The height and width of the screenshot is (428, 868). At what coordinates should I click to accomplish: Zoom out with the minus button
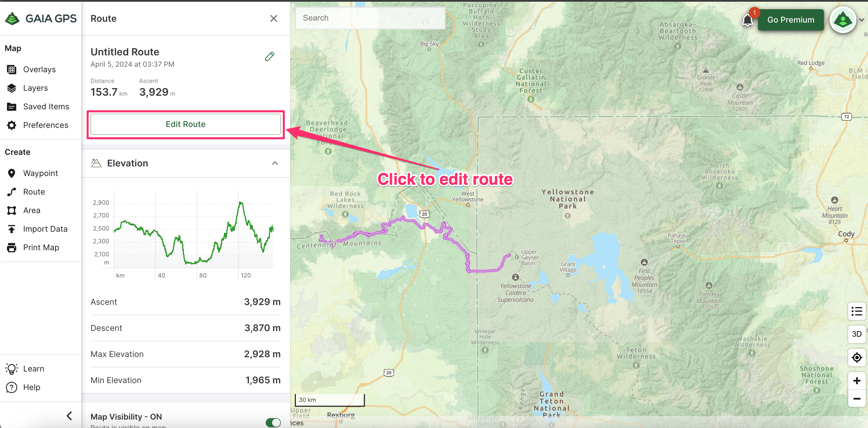click(x=857, y=399)
